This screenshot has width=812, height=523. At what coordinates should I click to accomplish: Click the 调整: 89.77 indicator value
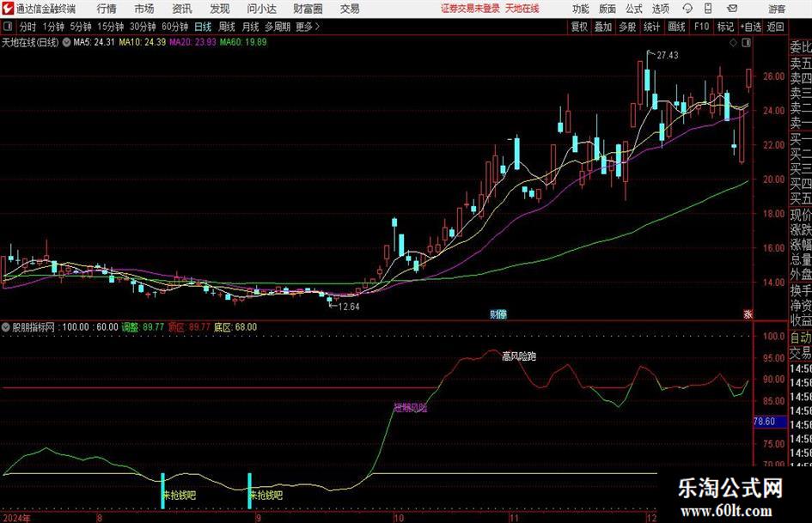143,327
